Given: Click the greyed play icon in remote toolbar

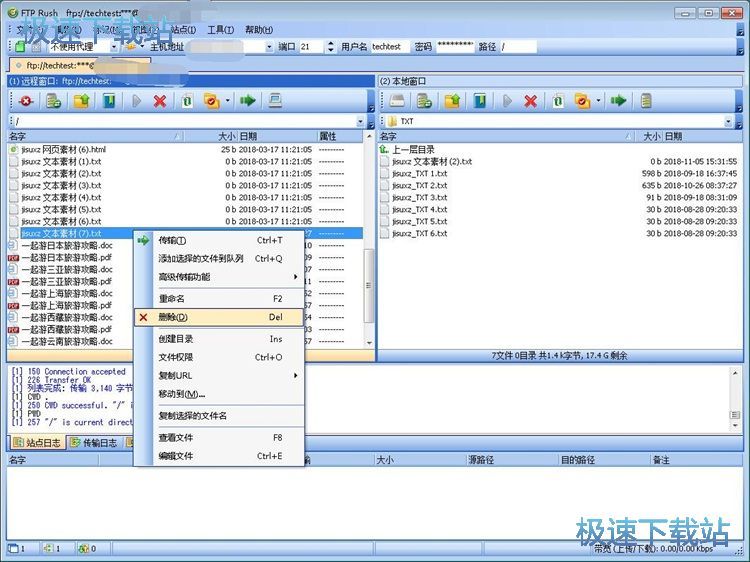Looking at the screenshot, I should pyautogui.click(x=136, y=101).
